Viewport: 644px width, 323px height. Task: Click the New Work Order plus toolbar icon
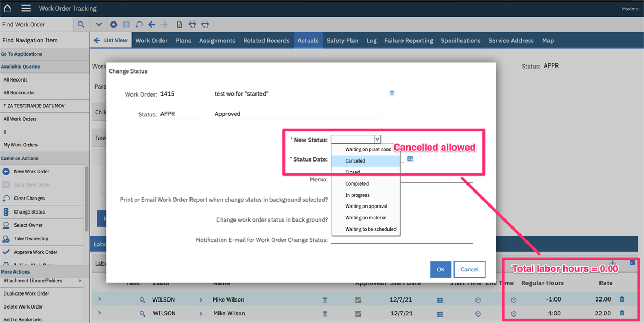tap(113, 25)
